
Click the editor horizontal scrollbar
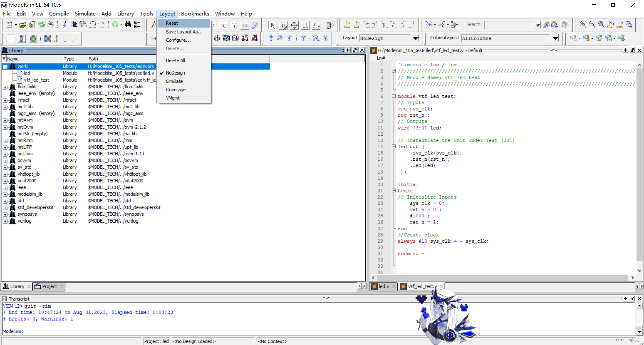pos(502,278)
